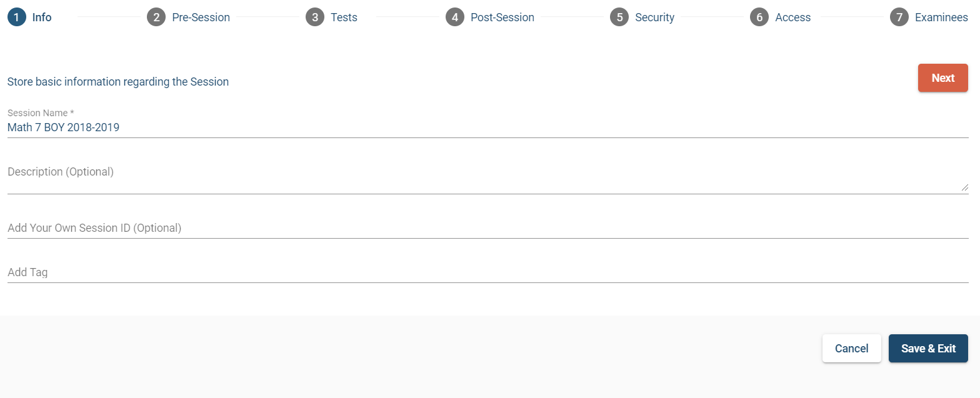
Task: Click the step 7 circle icon
Action: 899,17
